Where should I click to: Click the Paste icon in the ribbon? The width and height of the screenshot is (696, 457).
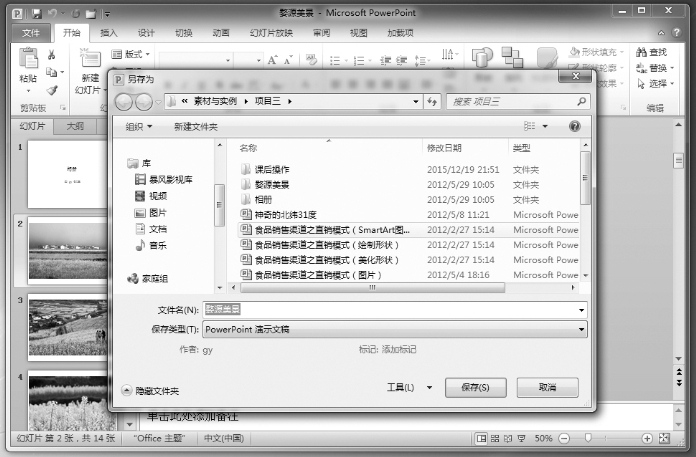(x=28, y=59)
